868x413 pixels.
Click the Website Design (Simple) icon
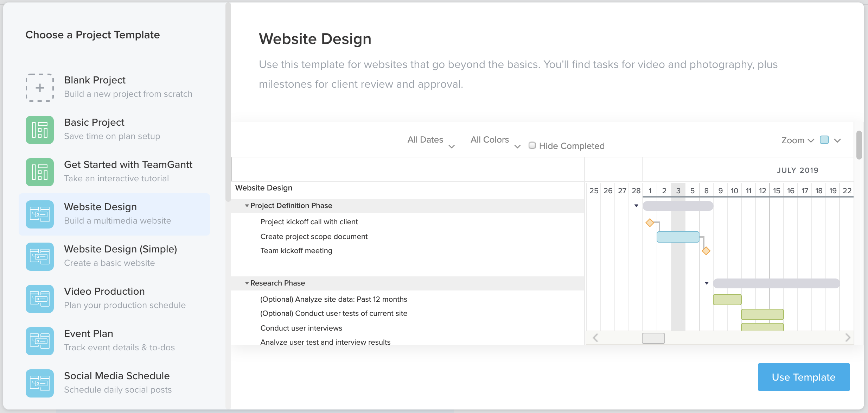coord(40,257)
